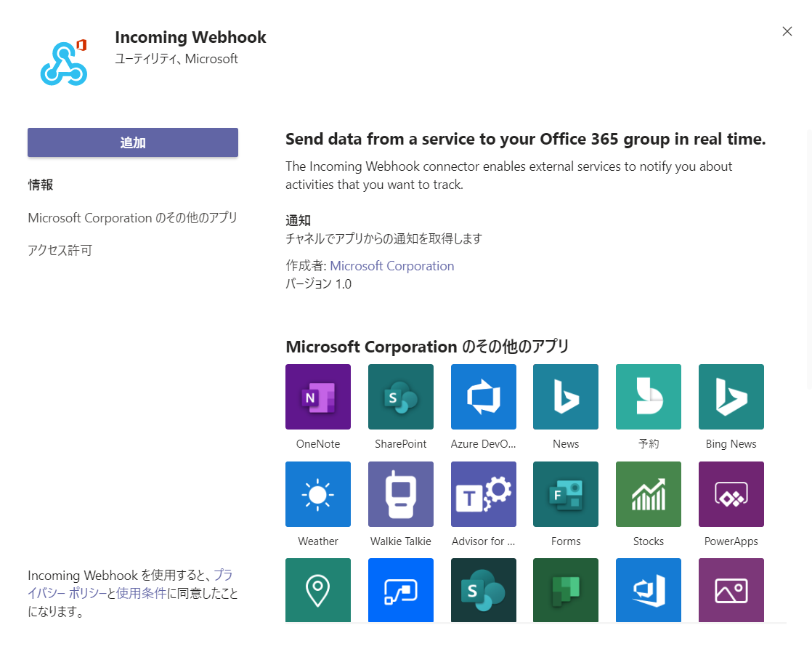Click the チャネルでアプリからの通知を取得します text
This screenshot has width=812, height=649.
(383, 238)
